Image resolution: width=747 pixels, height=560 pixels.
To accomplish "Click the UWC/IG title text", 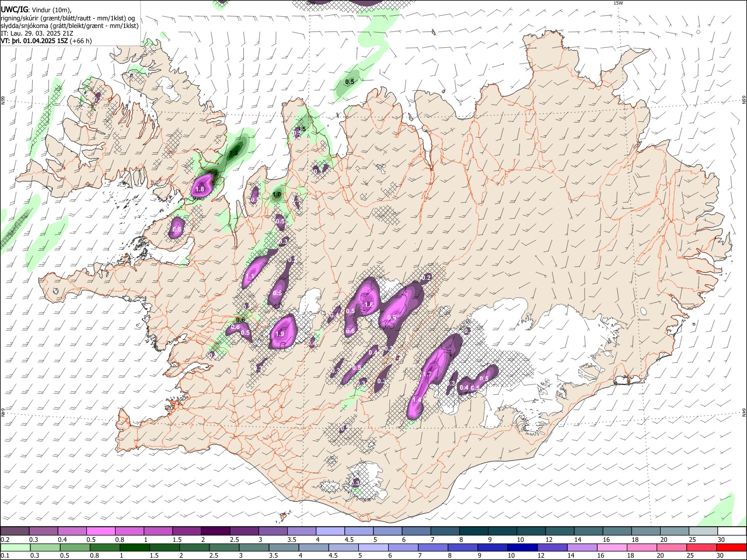I will (x=14, y=9).
